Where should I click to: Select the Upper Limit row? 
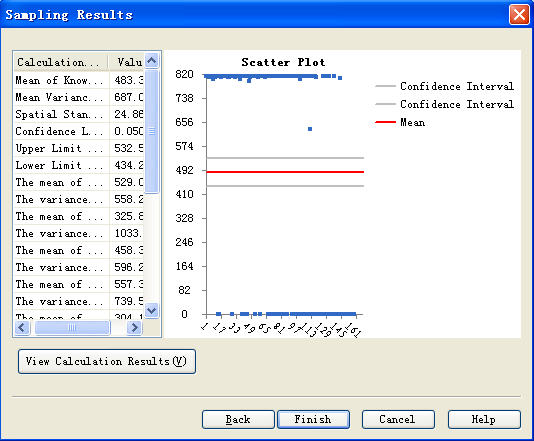pos(78,148)
